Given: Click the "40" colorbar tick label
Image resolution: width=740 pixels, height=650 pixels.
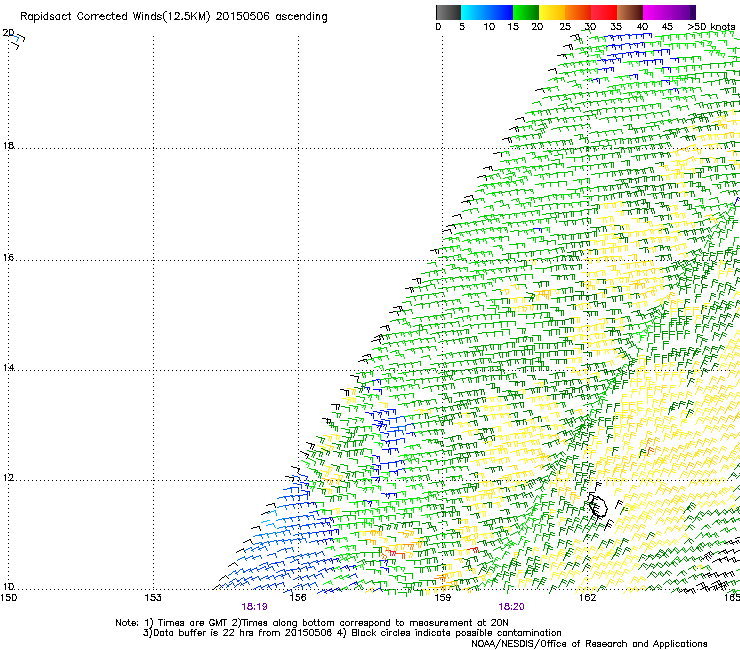Looking at the screenshot, I should tap(642, 27).
